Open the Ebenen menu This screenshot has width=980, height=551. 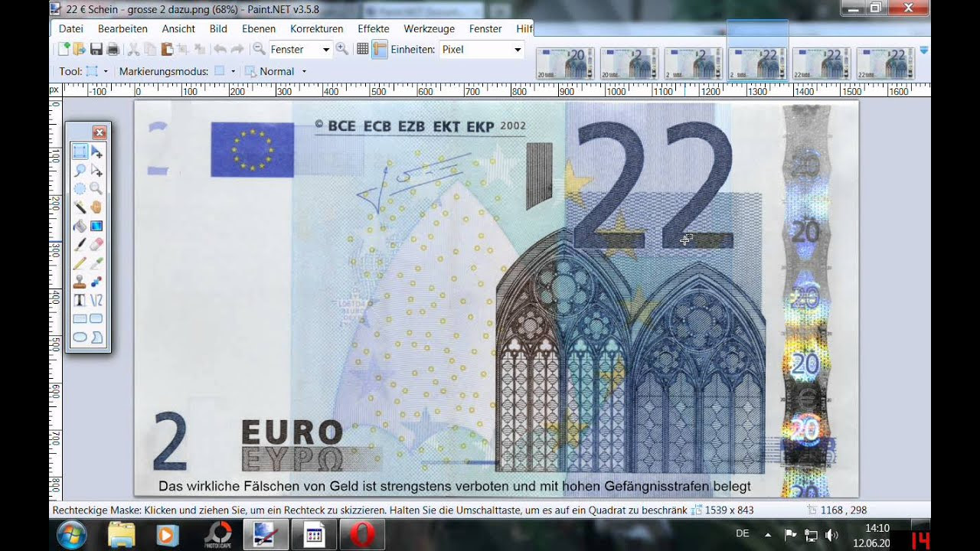259,28
